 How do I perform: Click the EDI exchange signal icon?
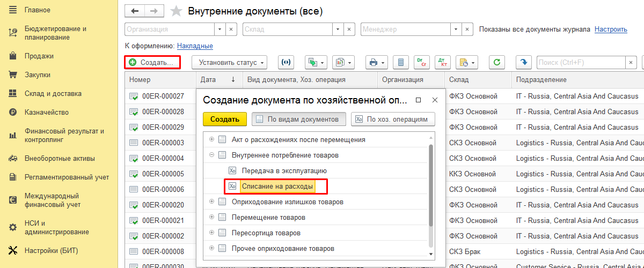click(286, 63)
